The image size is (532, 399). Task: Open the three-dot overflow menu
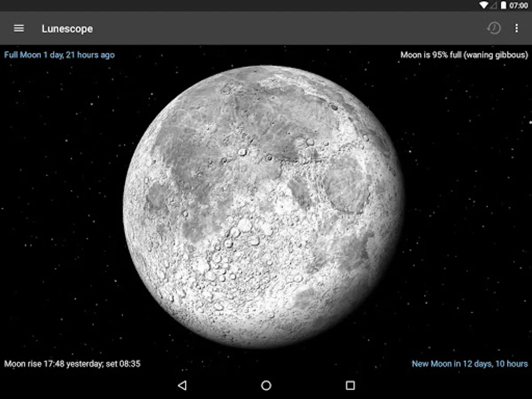pos(516,28)
